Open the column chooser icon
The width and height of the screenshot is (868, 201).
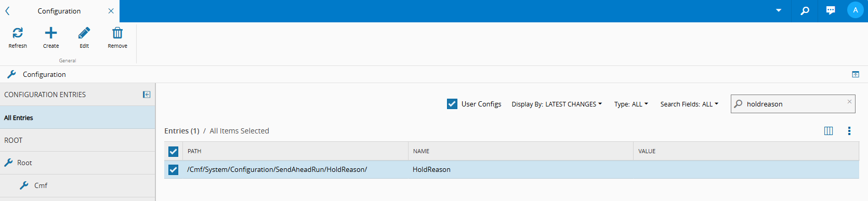point(828,131)
